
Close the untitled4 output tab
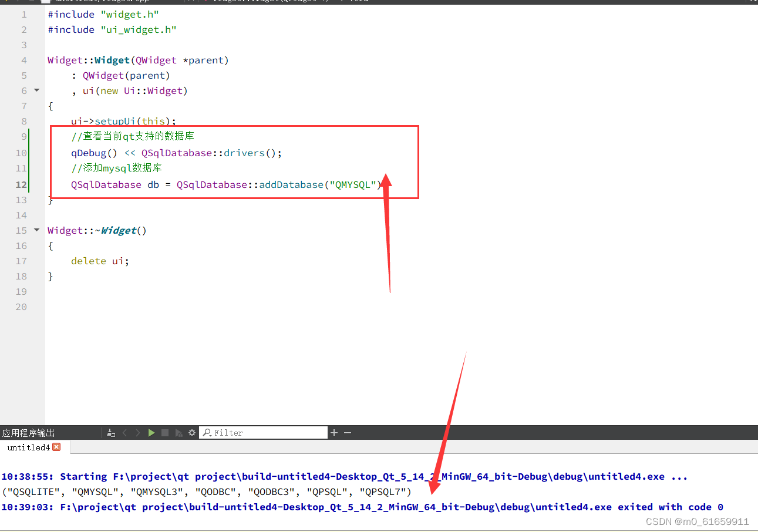click(56, 447)
